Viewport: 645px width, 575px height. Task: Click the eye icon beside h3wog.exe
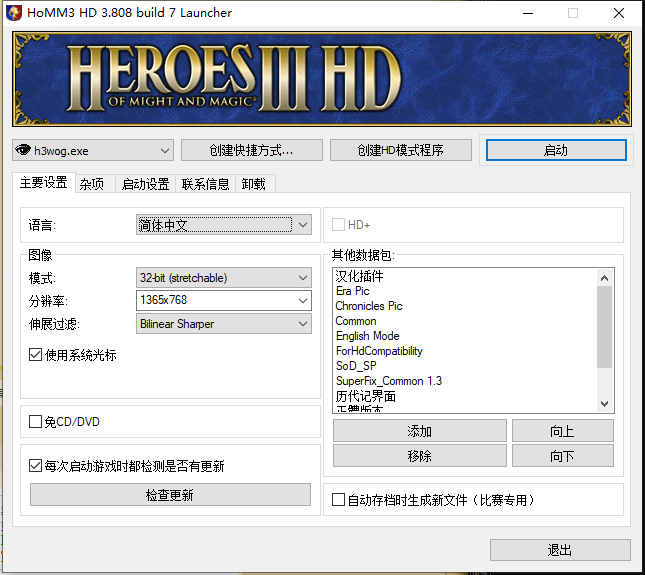pos(23,150)
